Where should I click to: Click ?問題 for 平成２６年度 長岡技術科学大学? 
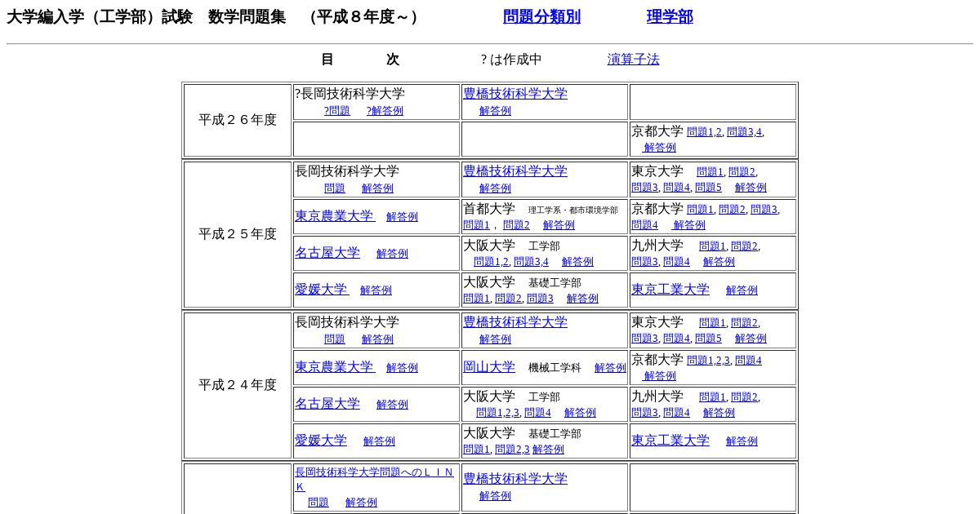(x=336, y=111)
